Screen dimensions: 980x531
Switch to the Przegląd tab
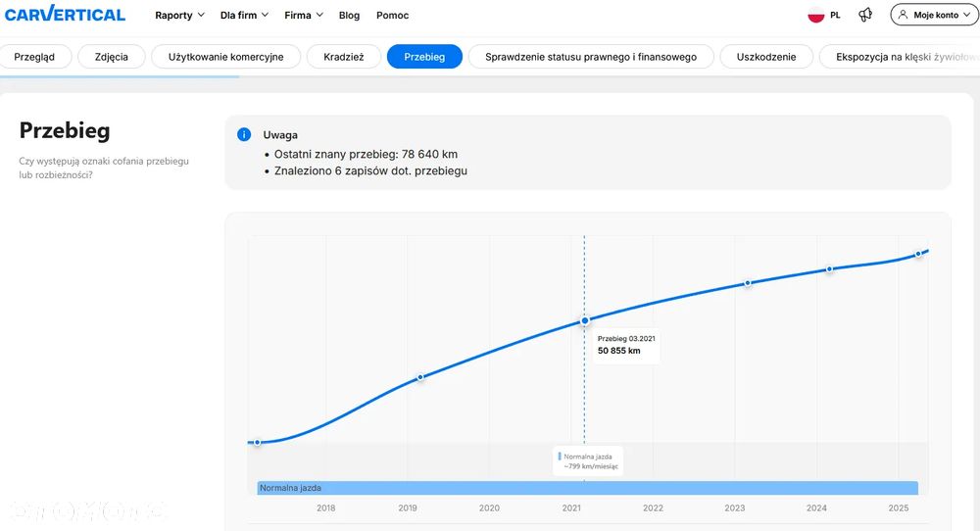(34, 57)
